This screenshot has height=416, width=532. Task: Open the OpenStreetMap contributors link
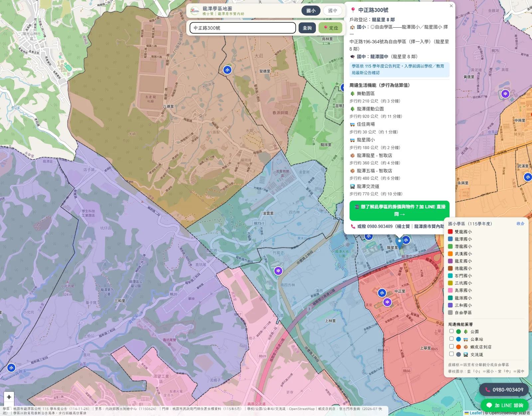click(503, 413)
